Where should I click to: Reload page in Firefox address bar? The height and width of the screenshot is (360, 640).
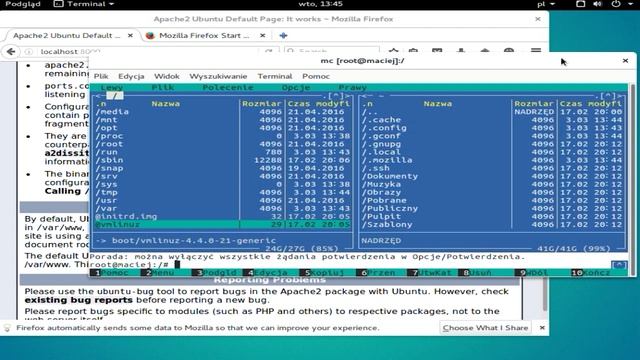point(268,51)
